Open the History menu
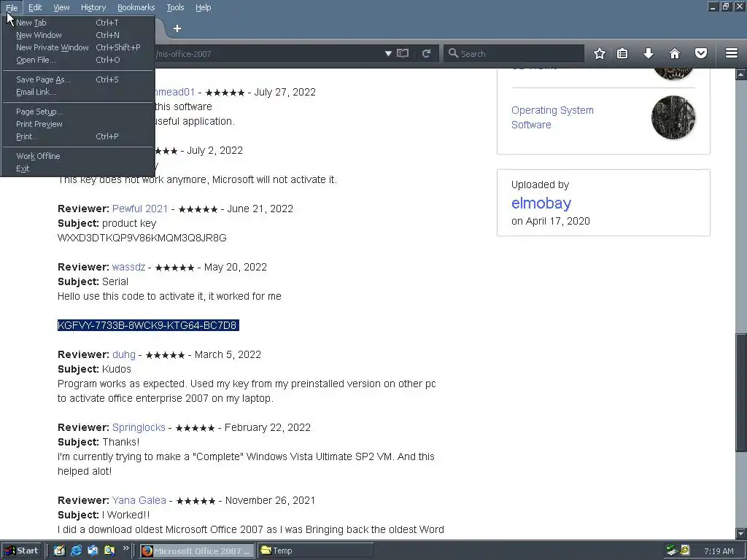Viewport: 747px width, 560px height. pos(93,7)
